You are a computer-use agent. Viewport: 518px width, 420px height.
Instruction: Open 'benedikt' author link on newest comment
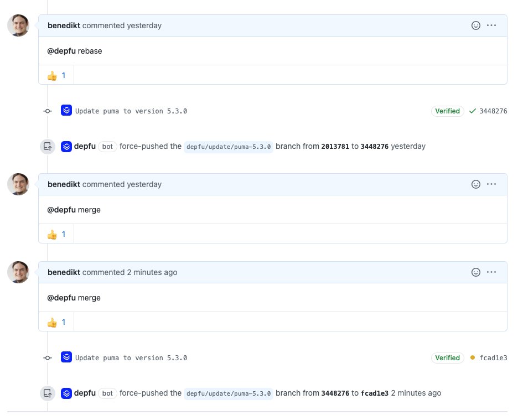(x=64, y=272)
